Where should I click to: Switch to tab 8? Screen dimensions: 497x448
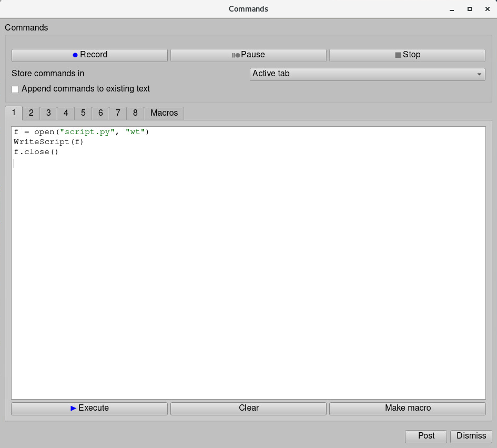point(135,113)
